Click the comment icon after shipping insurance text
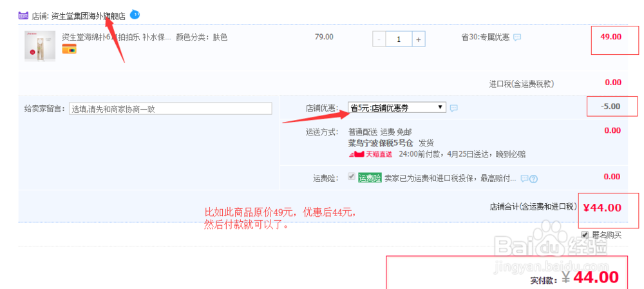 pos(524,178)
